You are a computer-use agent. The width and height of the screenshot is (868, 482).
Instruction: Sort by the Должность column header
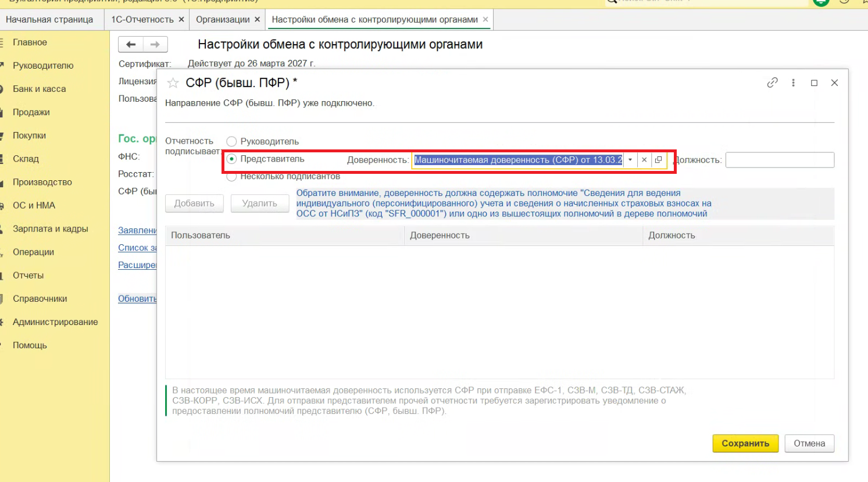pyautogui.click(x=738, y=235)
